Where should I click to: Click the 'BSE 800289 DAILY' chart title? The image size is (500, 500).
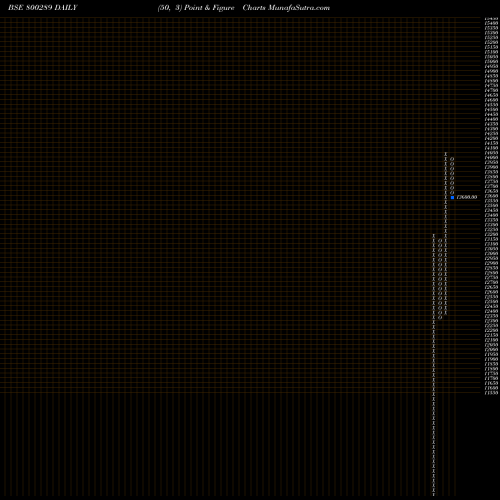pos(43,8)
